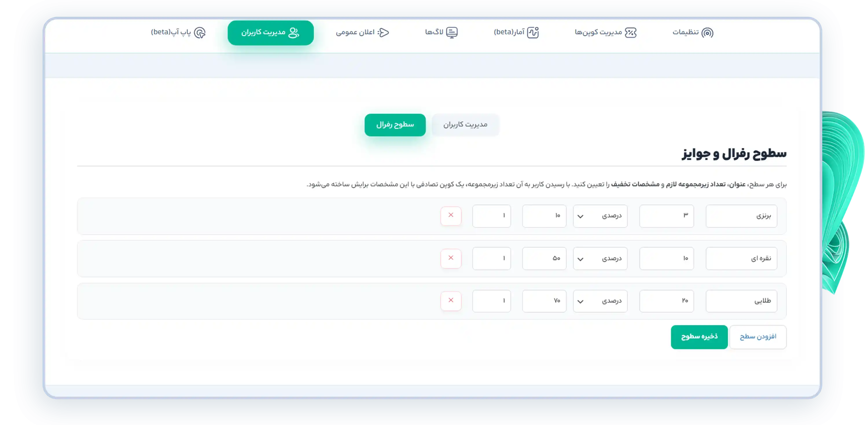Screen dimensions: 868x425
Task: Delete the برنزی level row
Action: click(451, 216)
